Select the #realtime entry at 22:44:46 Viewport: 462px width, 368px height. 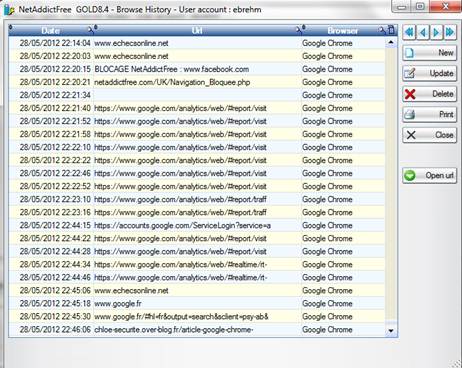click(197, 277)
